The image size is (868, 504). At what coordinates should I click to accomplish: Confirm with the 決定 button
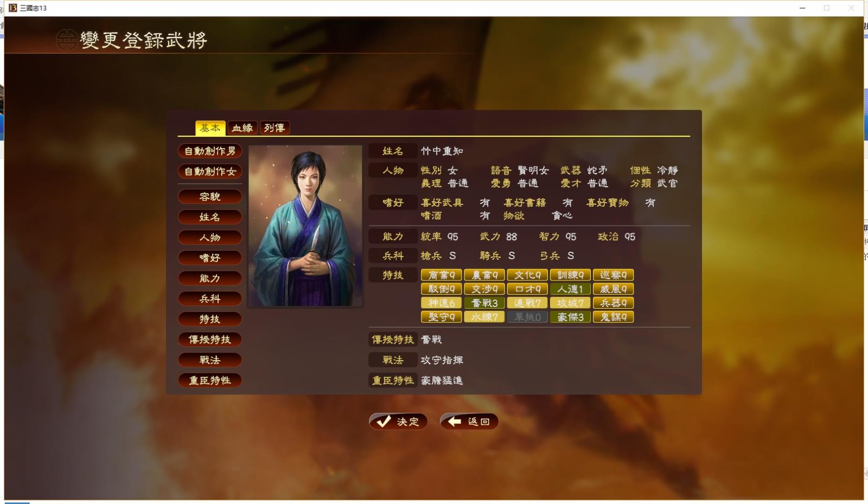[x=398, y=422]
